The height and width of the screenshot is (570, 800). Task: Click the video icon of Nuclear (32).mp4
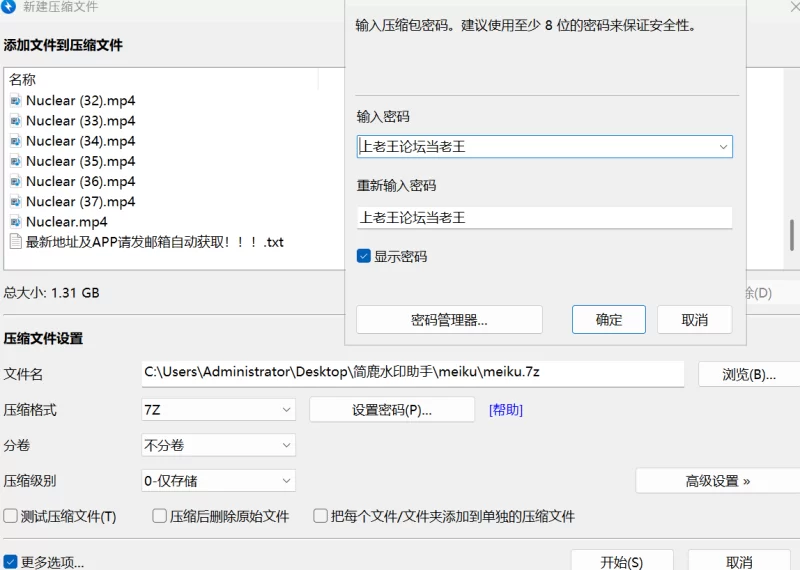click(x=16, y=101)
